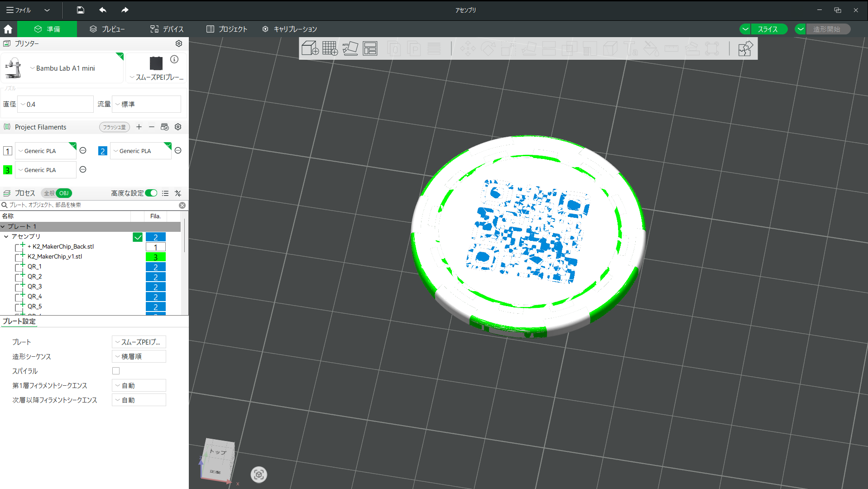Open the ファイル menu

(19, 10)
